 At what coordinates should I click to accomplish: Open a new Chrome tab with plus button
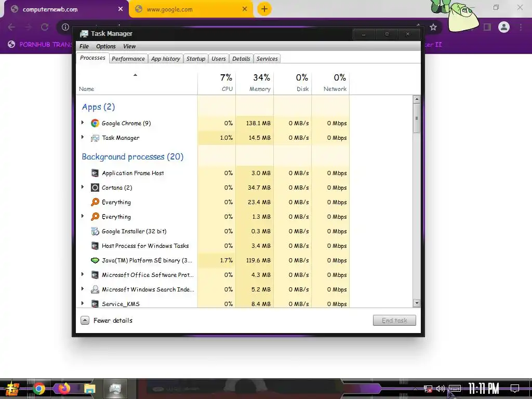[x=264, y=9]
